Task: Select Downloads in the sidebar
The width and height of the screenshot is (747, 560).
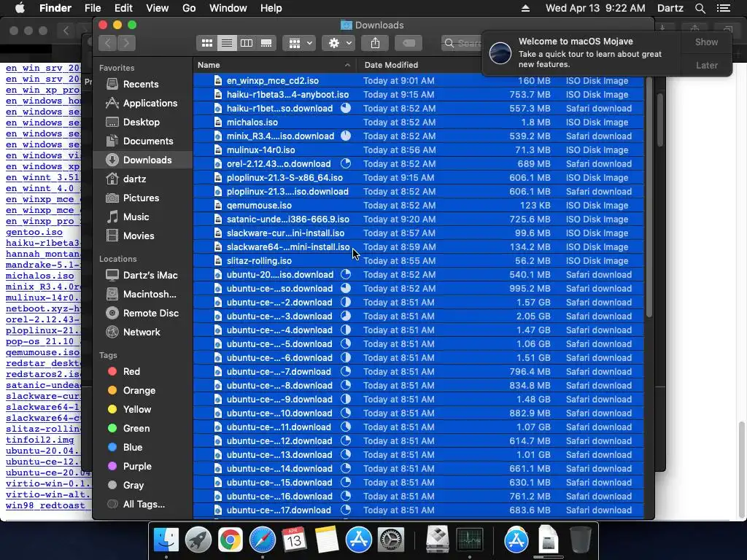Action: [143, 160]
